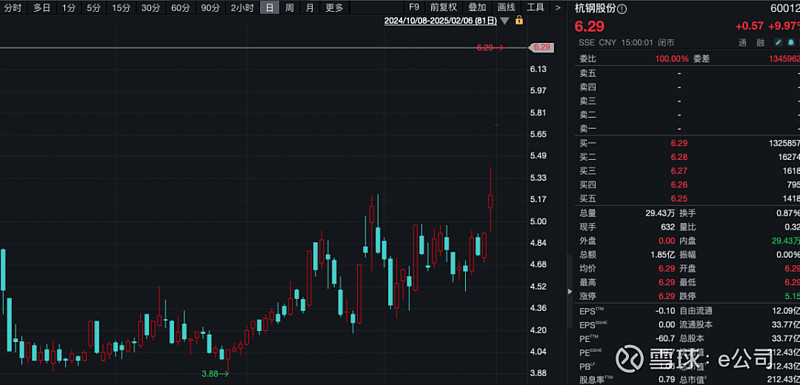The image size is (800, 385).
Task: Select the 30分 period tab
Action: [151, 8]
